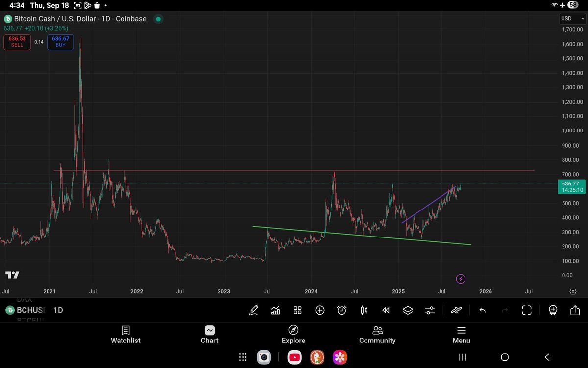Enter fullscreen chart mode
The width and height of the screenshot is (588, 368).
click(527, 310)
